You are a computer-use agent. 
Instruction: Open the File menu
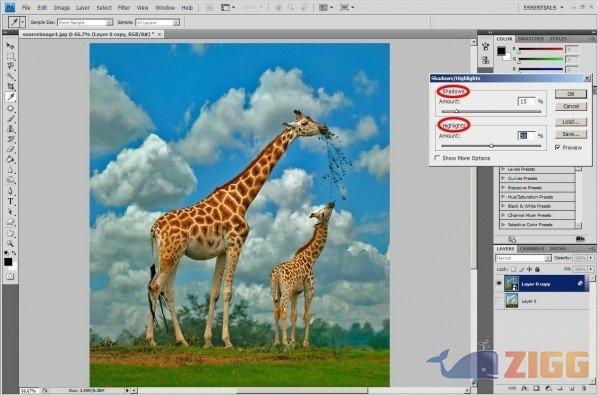[26, 7]
